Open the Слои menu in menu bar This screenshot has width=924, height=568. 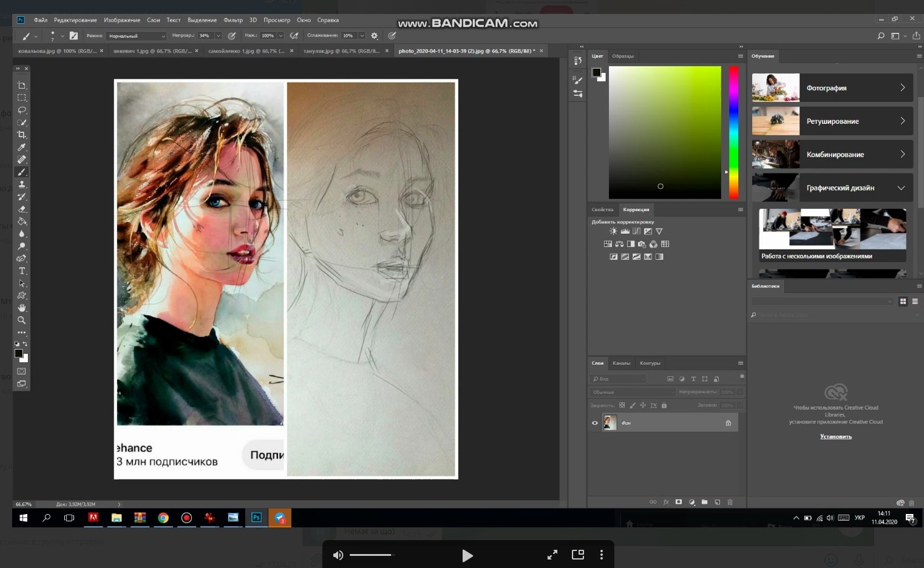(x=154, y=20)
